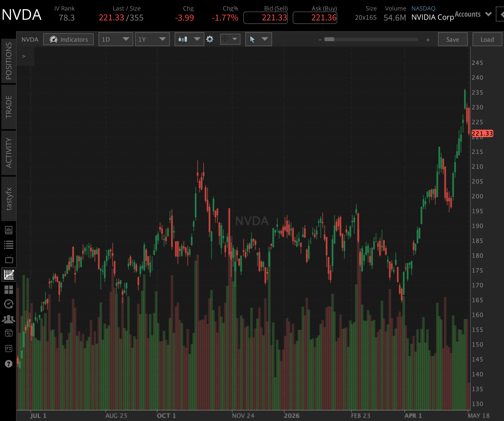Click the 221.33 current price marker
Viewport: 504px width, 421px height.
click(x=482, y=133)
